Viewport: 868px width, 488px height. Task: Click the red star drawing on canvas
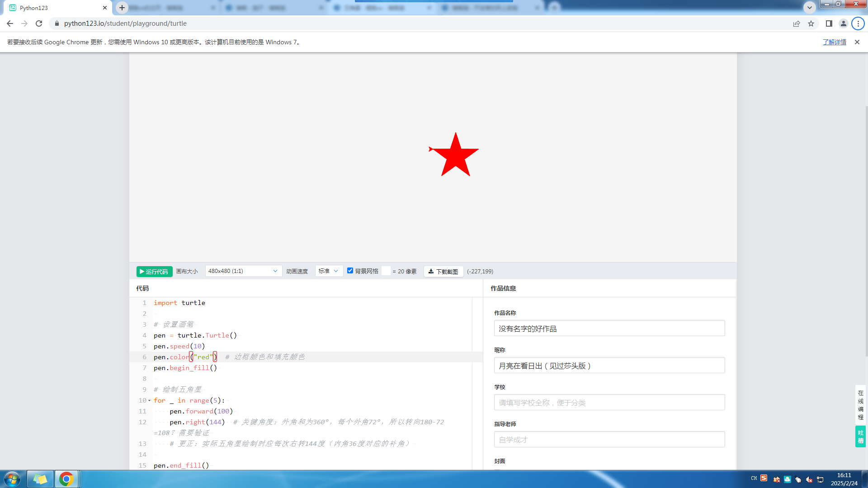click(x=455, y=155)
